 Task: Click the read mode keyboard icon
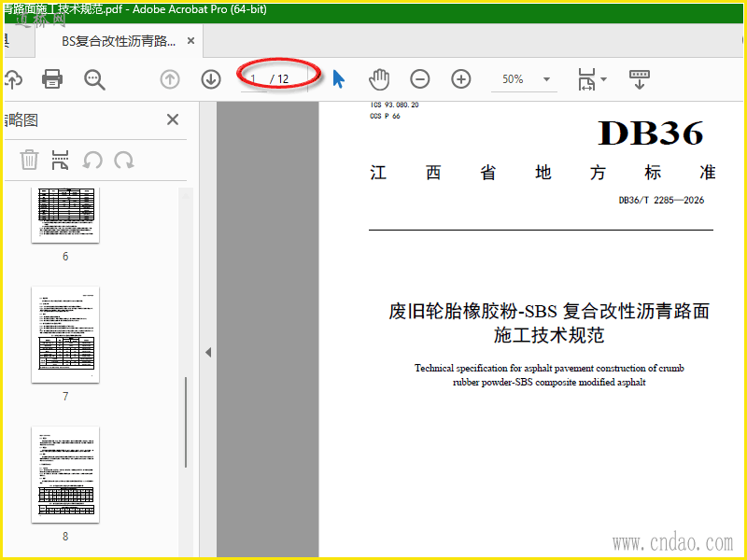[640, 79]
